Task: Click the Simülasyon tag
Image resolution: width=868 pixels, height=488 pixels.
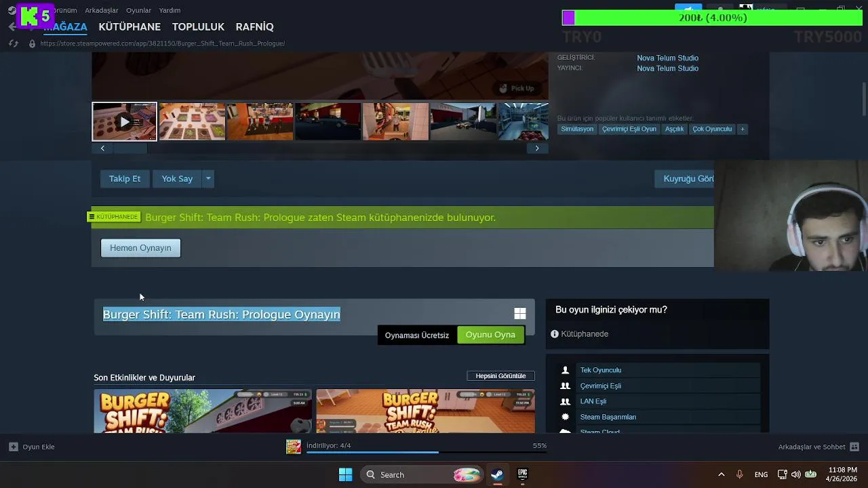Action: click(577, 129)
